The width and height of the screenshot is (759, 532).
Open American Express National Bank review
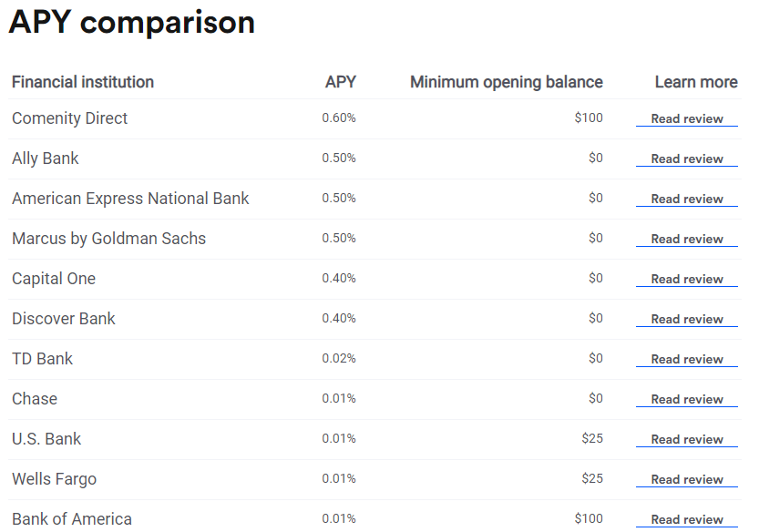click(686, 199)
